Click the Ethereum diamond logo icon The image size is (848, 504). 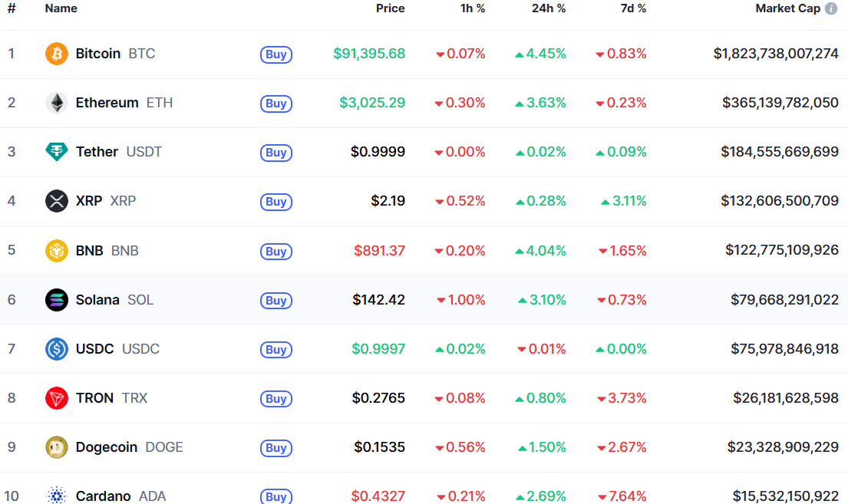click(x=57, y=103)
